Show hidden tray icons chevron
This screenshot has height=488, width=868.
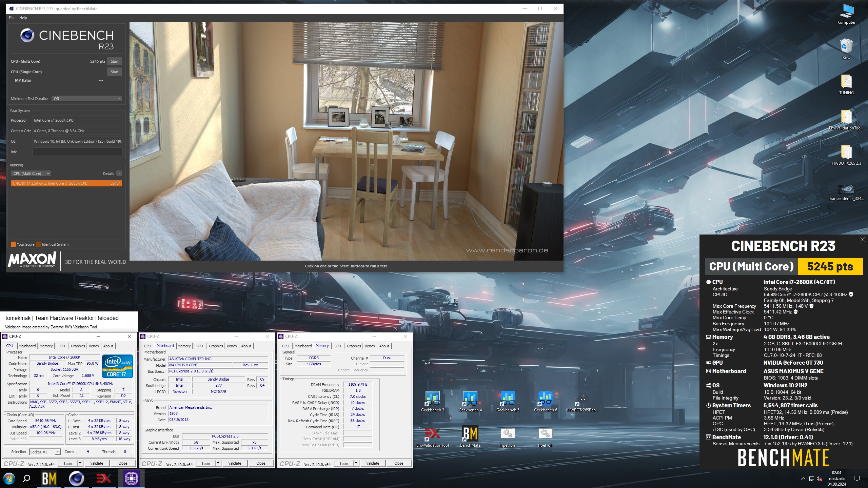803,479
